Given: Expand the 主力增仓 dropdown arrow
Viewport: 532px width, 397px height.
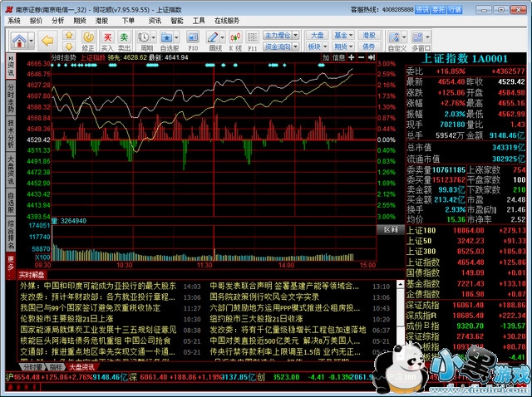Looking at the screenshot, I should coord(296,35).
